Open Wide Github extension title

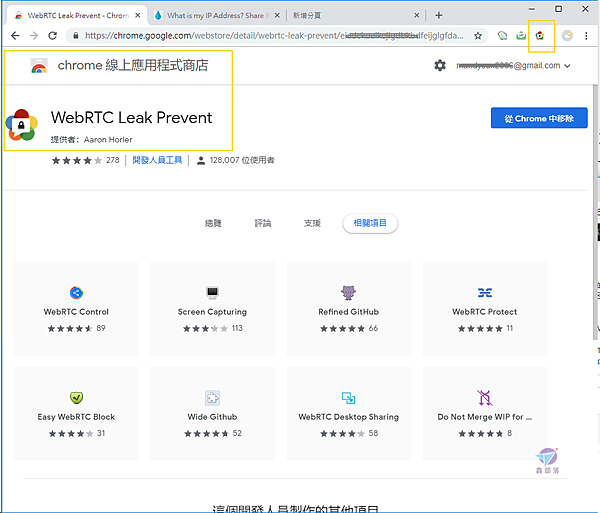[x=212, y=417]
